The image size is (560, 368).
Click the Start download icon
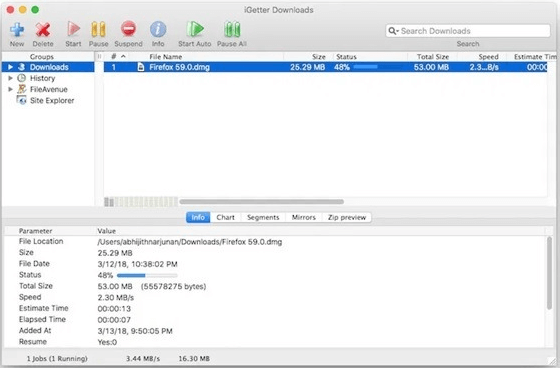pyautogui.click(x=73, y=29)
